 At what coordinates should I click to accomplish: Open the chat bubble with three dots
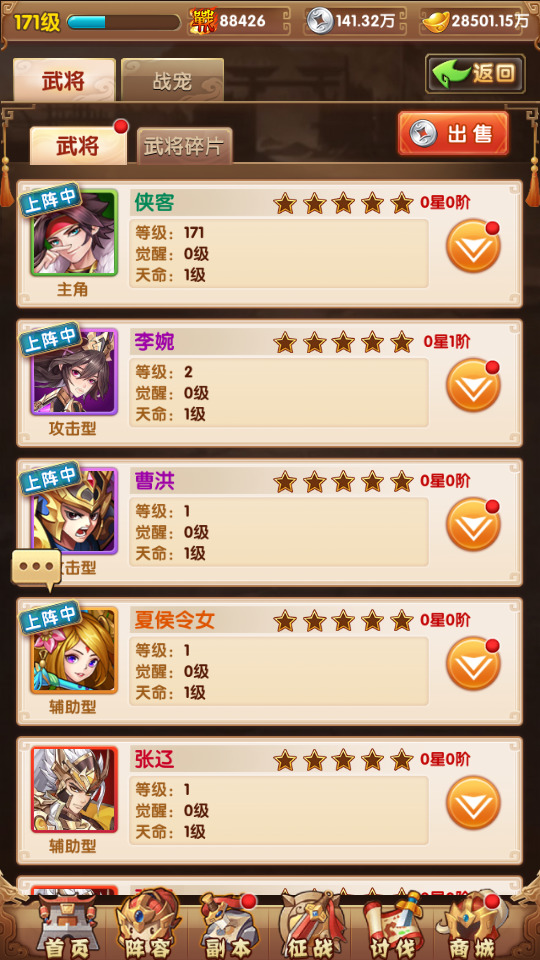[x=36, y=569]
